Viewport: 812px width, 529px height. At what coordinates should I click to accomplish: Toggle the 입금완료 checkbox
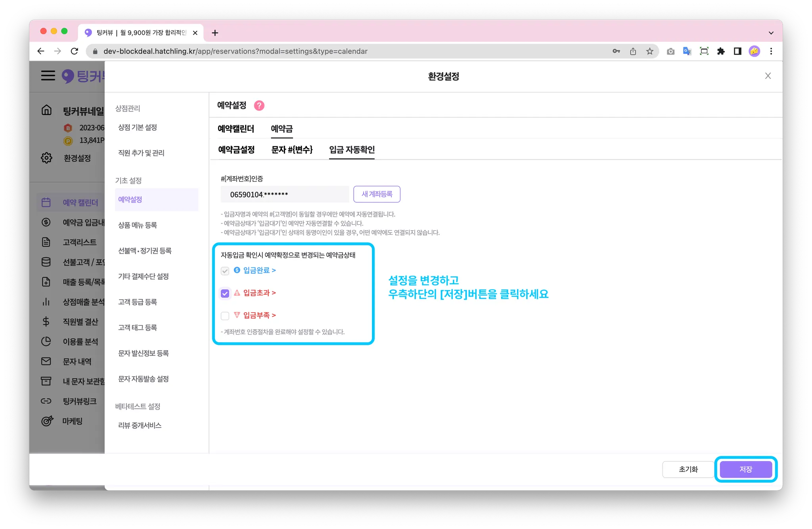pyautogui.click(x=225, y=271)
